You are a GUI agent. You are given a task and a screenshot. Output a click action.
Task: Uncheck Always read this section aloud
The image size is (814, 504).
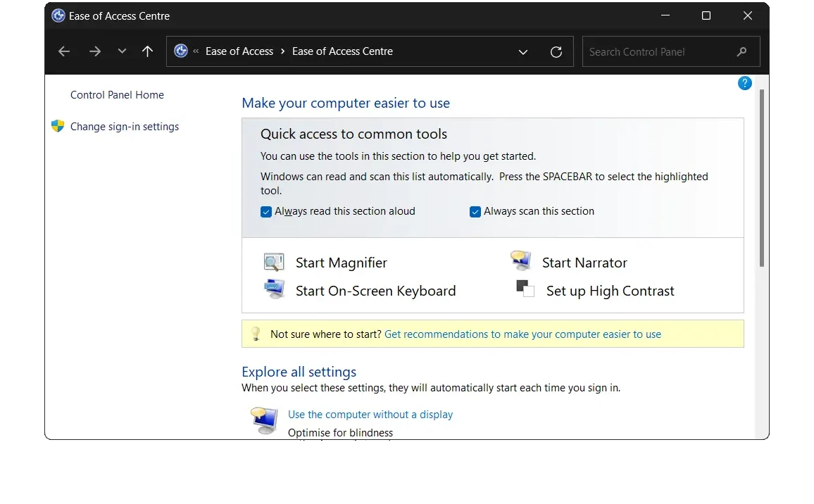265,212
